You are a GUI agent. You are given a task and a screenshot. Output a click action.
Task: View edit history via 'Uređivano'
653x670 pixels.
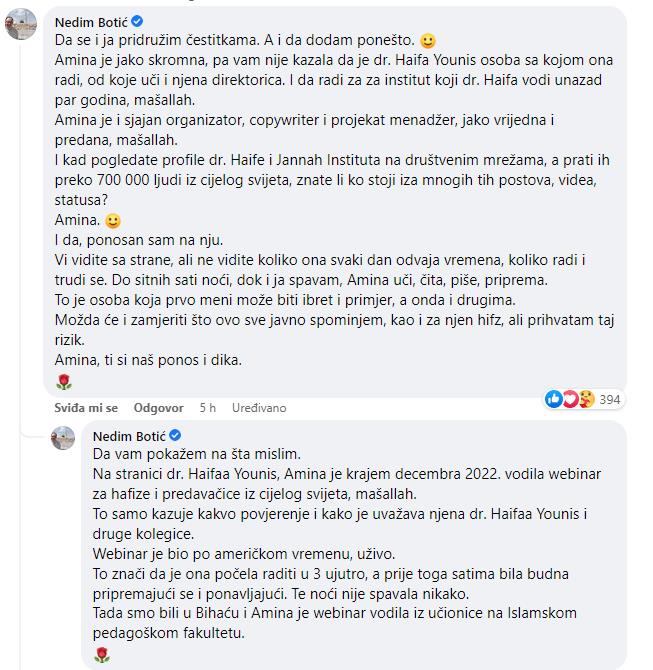(259, 408)
